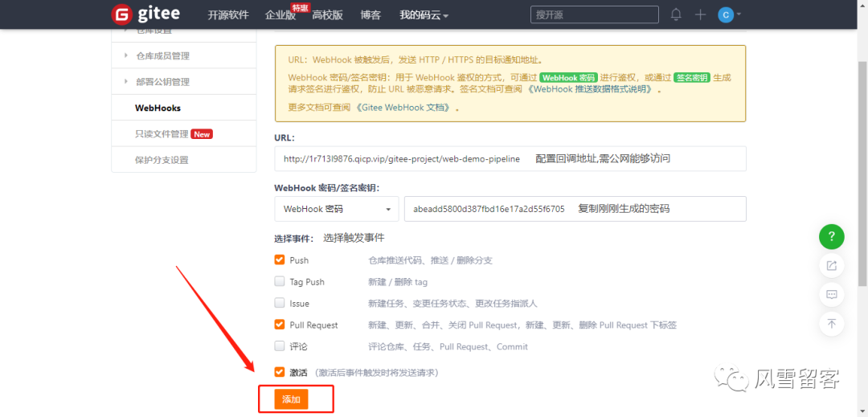Click the Gitee logo icon
The height and width of the screenshot is (417, 868).
click(x=121, y=14)
